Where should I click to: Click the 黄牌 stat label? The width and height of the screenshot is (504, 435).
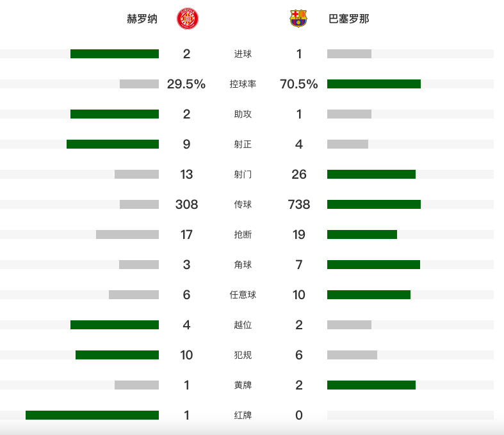click(243, 385)
